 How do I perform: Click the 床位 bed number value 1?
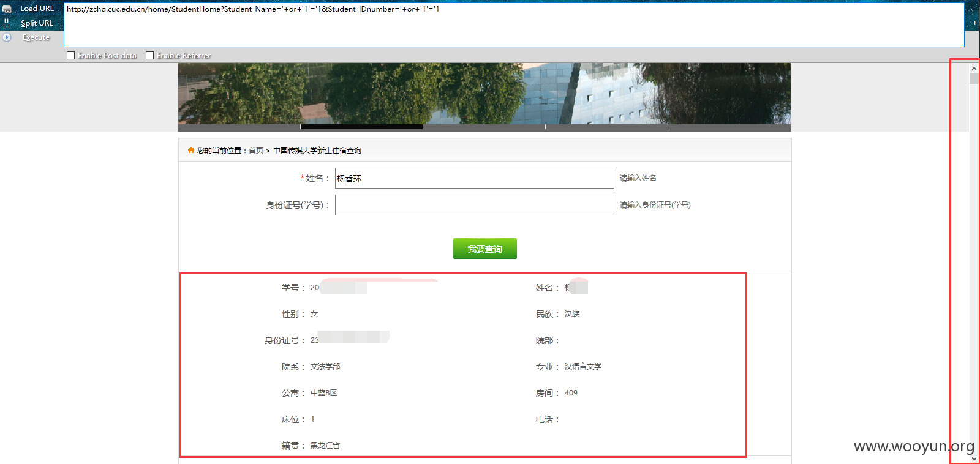click(312, 419)
